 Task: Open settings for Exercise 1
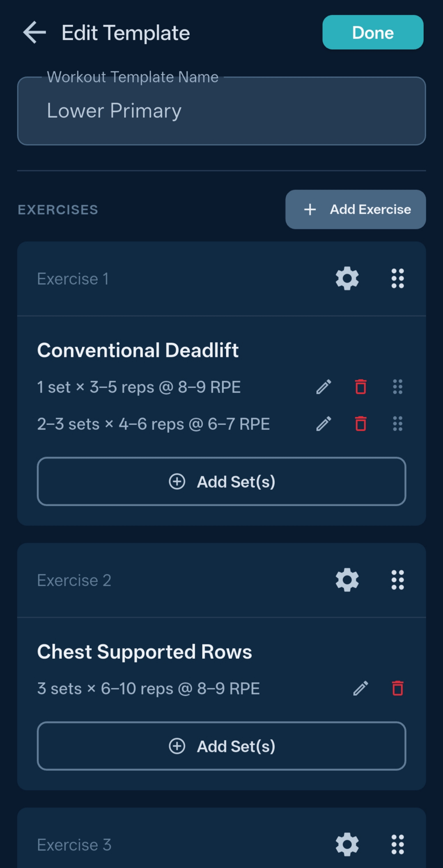tap(347, 279)
